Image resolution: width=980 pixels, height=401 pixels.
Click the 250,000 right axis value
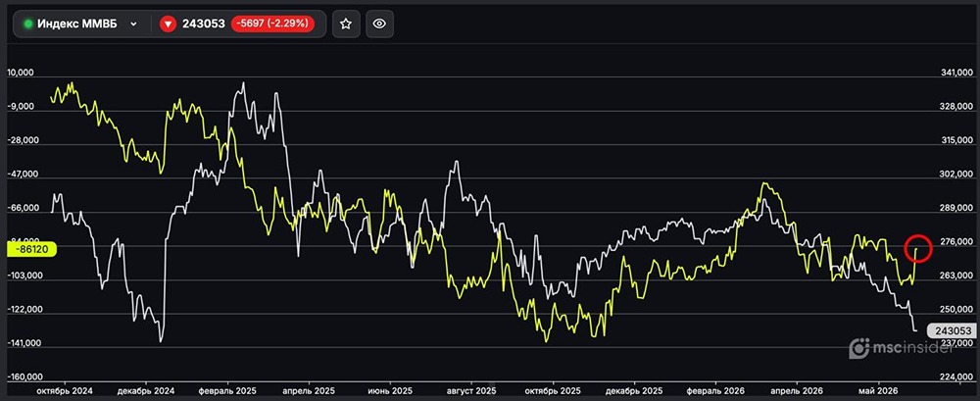[956, 310]
